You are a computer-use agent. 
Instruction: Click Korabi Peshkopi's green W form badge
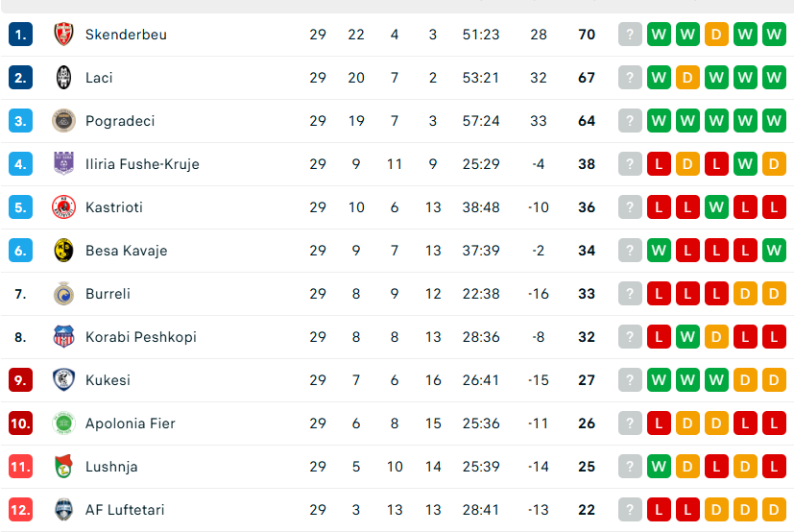687,337
